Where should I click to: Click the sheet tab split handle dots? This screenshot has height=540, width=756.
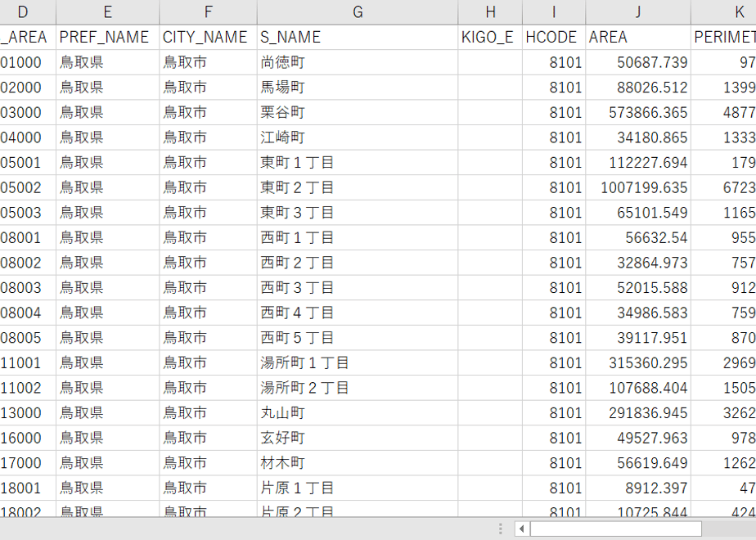(x=501, y=529)
